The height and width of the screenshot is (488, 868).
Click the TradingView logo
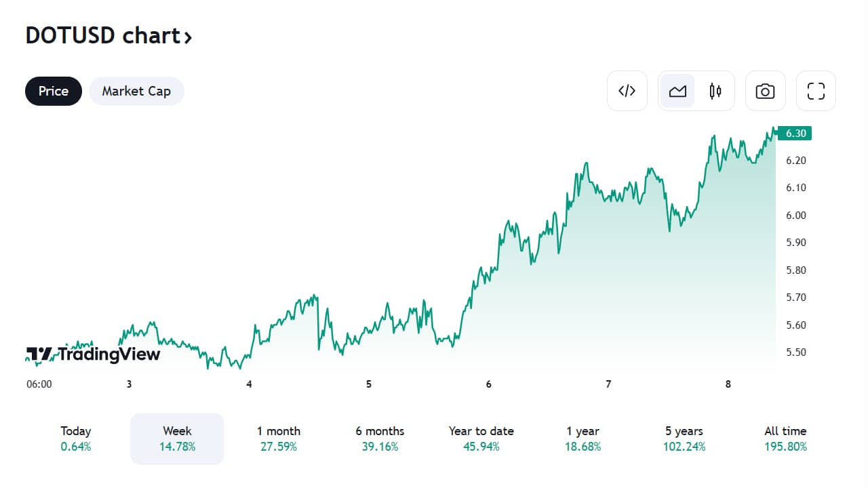click(x=94, y=354)
